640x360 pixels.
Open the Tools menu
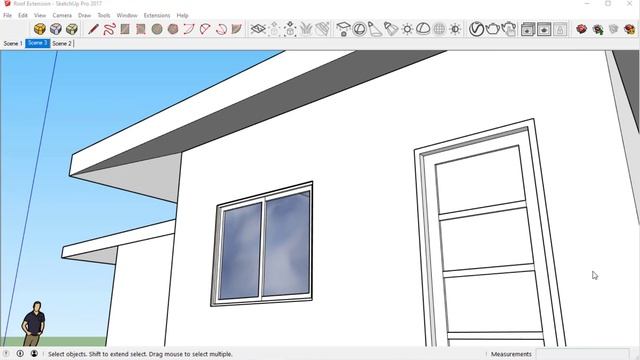tap(104, 15)
